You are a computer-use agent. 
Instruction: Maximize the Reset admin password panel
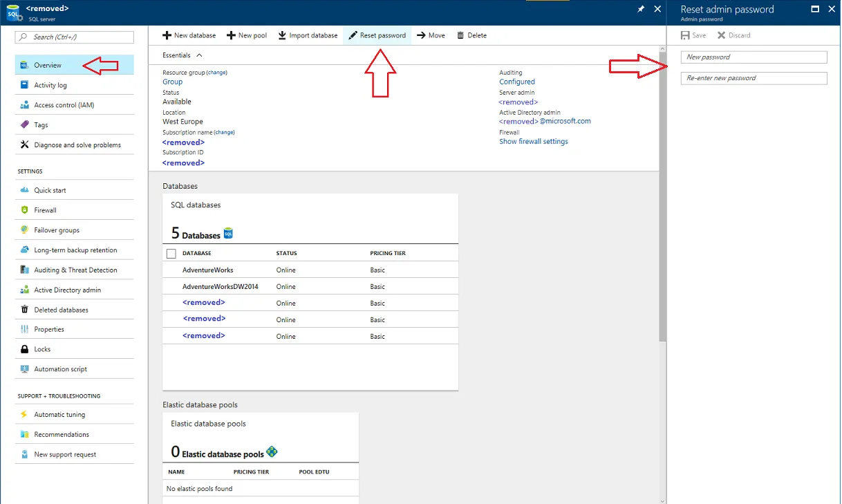(815, 9)
